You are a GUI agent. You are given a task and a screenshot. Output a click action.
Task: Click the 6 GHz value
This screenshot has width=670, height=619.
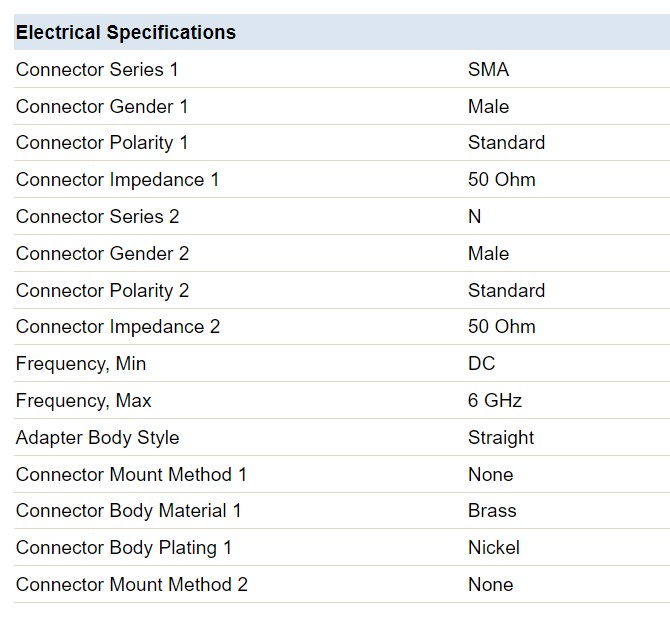click(495, 401)
